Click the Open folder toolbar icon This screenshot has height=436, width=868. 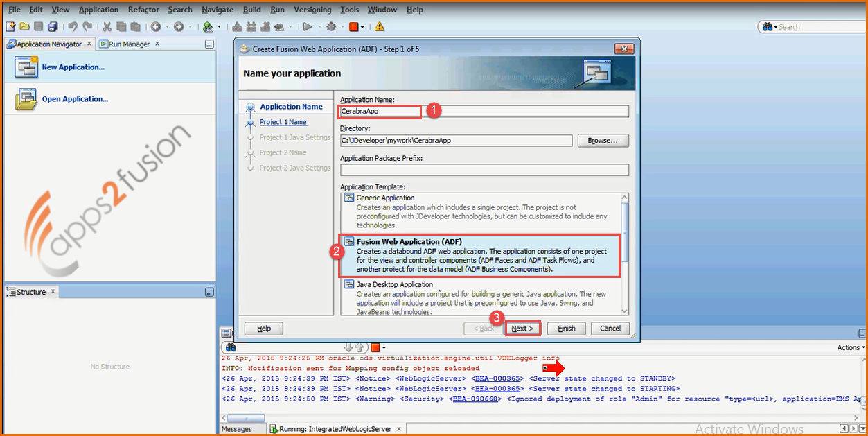click(24, 27)
